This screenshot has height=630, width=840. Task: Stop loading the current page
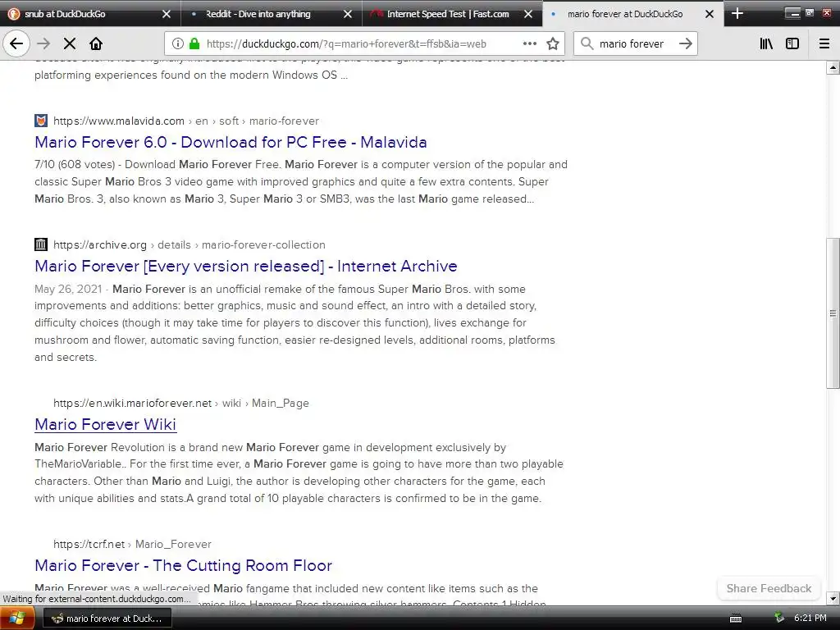[70, 44]
